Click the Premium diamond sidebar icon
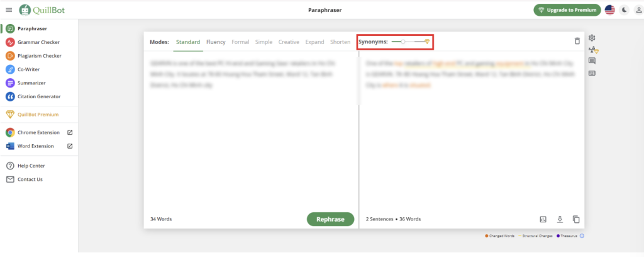This screenshot has height=257, width=644. click(10, 115)
